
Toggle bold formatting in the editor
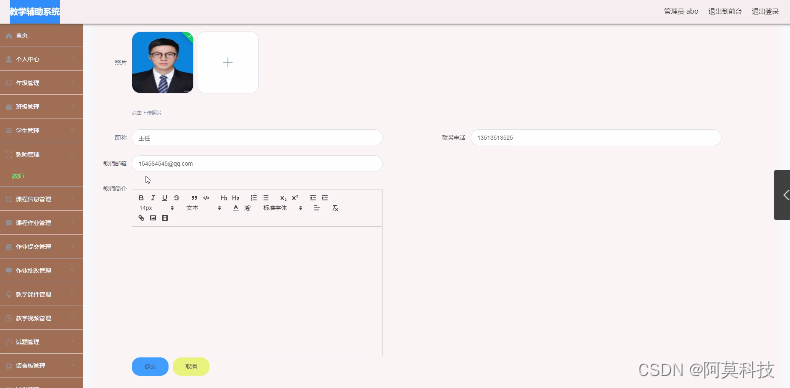(141, 198)
